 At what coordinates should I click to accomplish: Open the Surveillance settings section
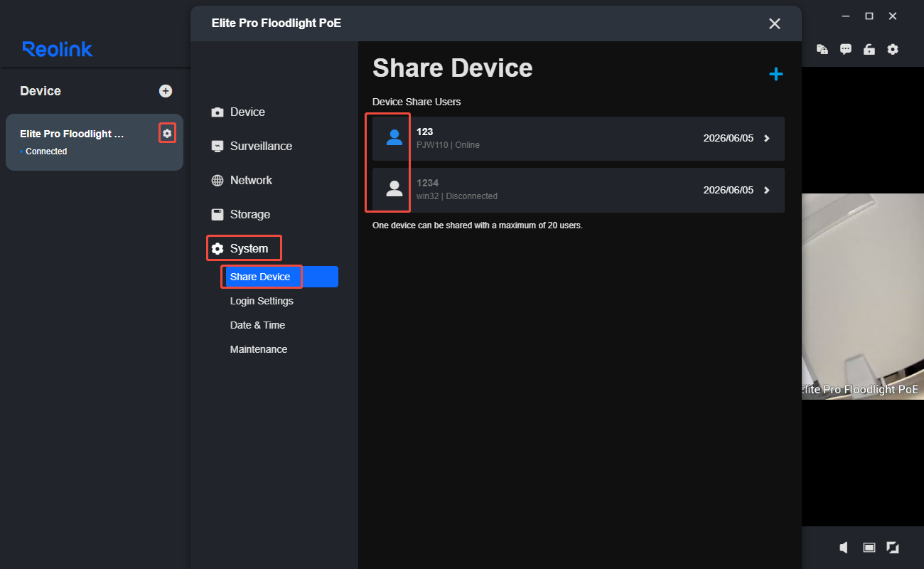pos(252,147)
